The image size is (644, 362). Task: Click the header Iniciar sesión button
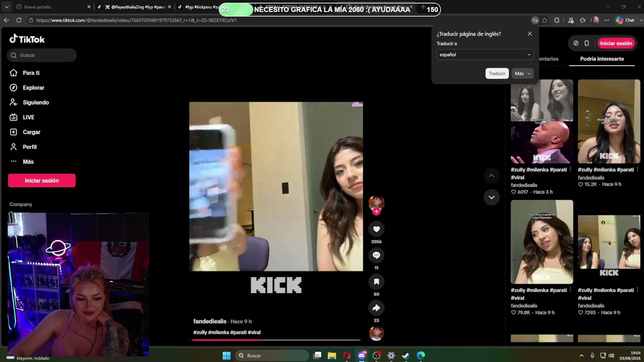point(616,43)
